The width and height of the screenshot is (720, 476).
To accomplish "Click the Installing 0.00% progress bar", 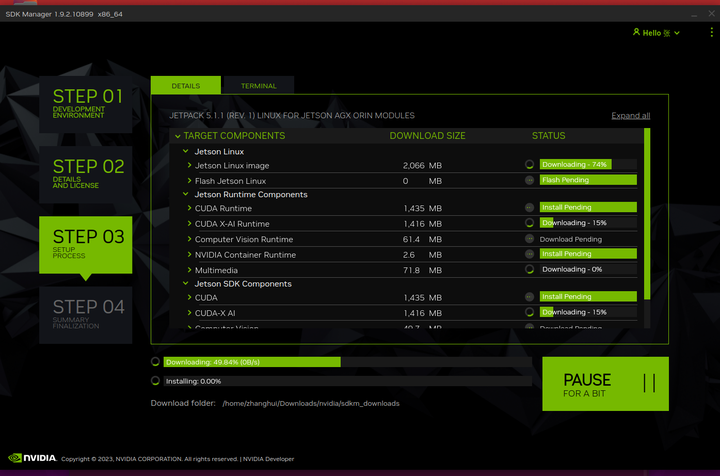I will (348, 381).
